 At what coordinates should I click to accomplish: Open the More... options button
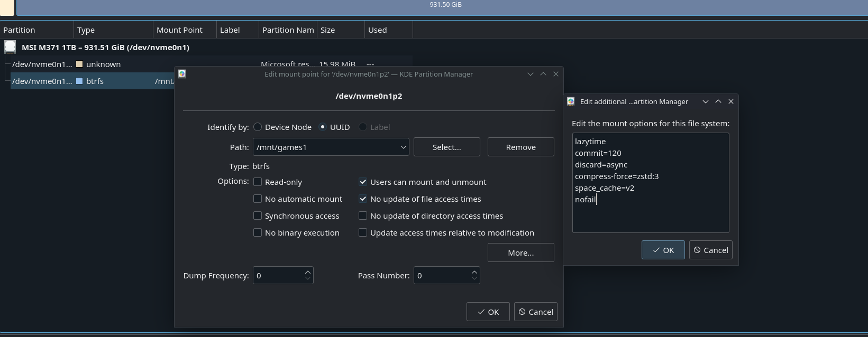pos(520,252)
